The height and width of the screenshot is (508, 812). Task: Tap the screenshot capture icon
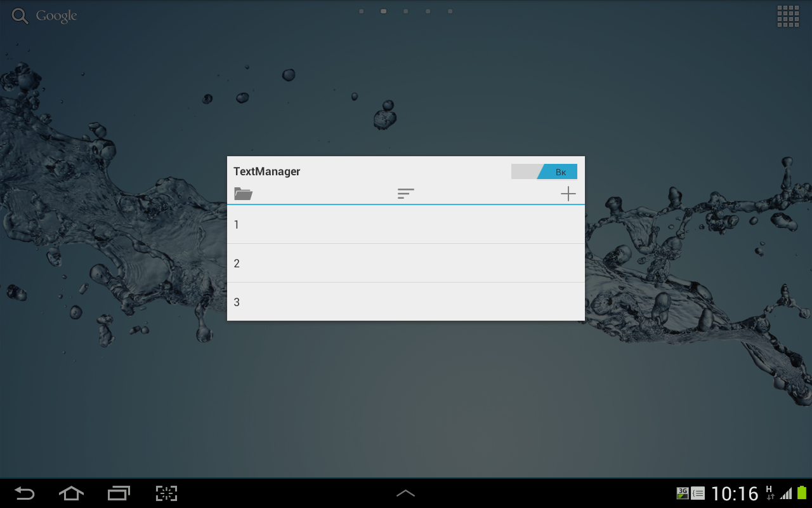(x=166, y=493)
